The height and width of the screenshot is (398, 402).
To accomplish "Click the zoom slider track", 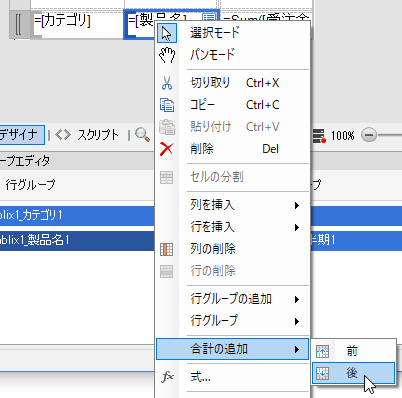I will 390,135.
